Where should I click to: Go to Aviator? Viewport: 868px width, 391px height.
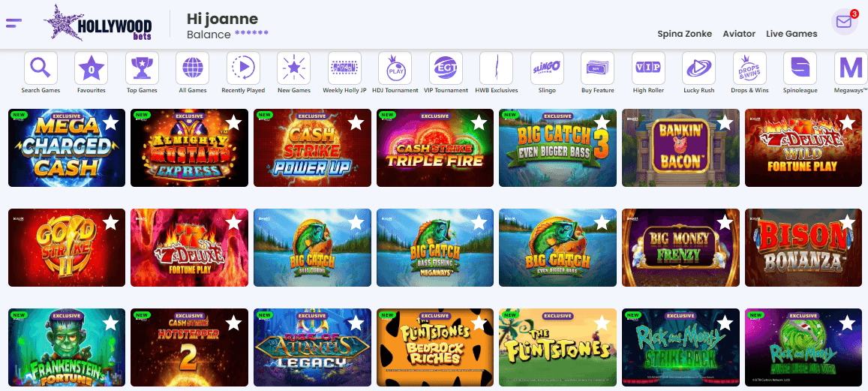739,34
